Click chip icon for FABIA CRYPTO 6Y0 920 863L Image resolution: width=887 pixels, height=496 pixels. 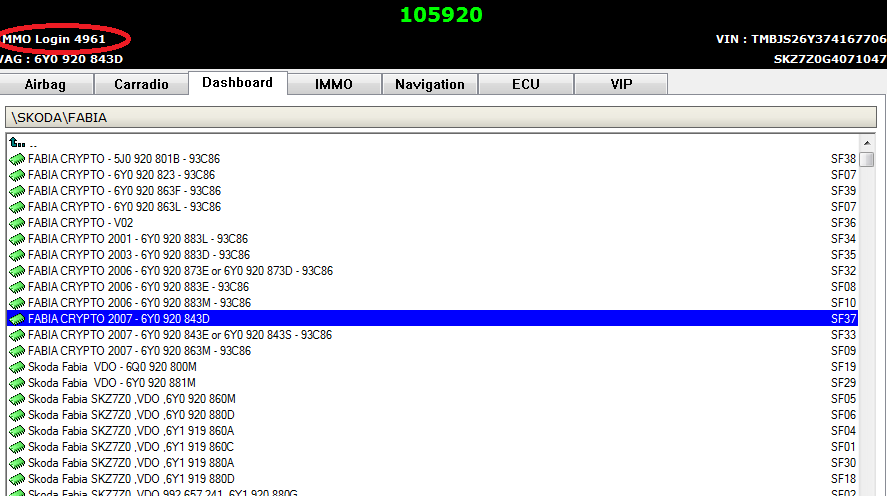point(17,207)
